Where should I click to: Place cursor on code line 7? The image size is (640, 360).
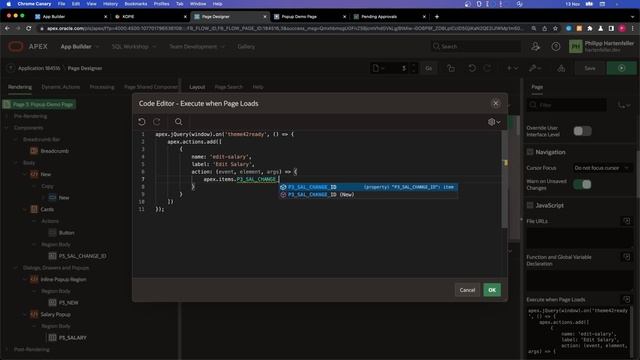click(x=327, y=179)
